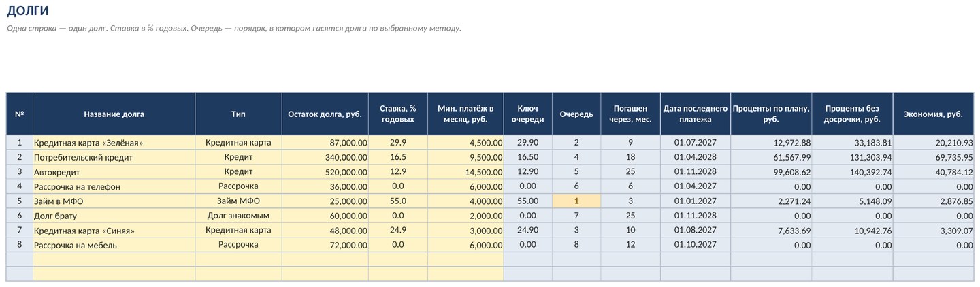Select the interest value 33,183.81

click(853, 143)
